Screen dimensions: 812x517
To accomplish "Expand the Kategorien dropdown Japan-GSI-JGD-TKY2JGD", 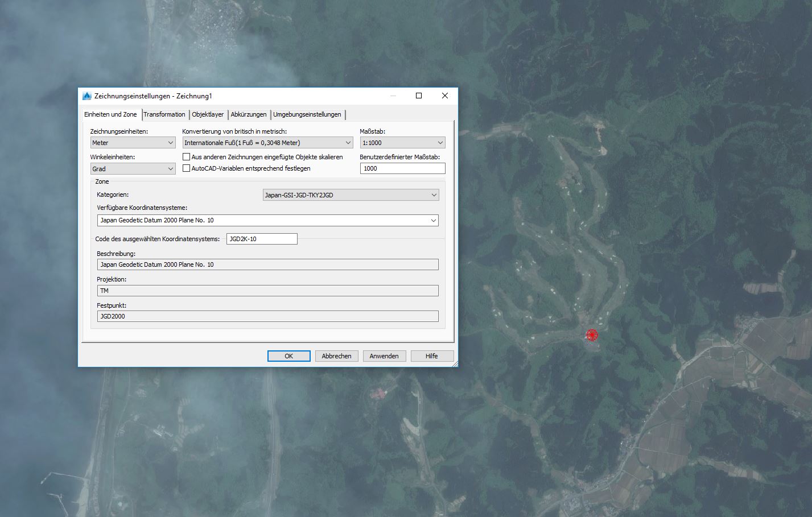I will click(x=351, y=195).
